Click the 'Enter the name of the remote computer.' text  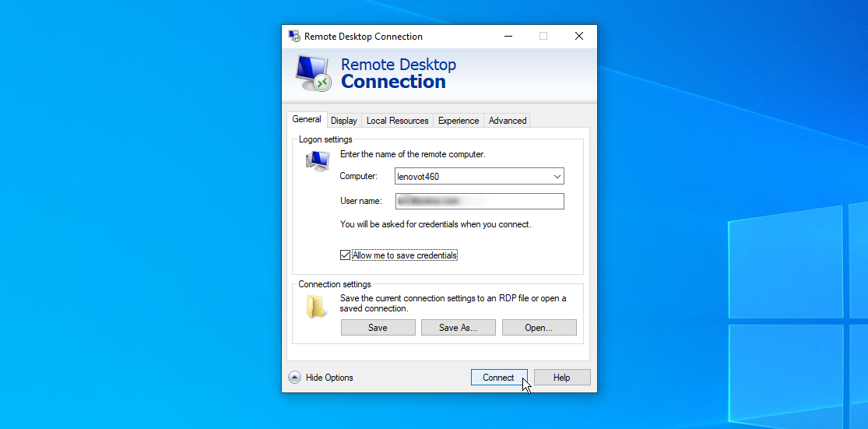pos(413,154)
